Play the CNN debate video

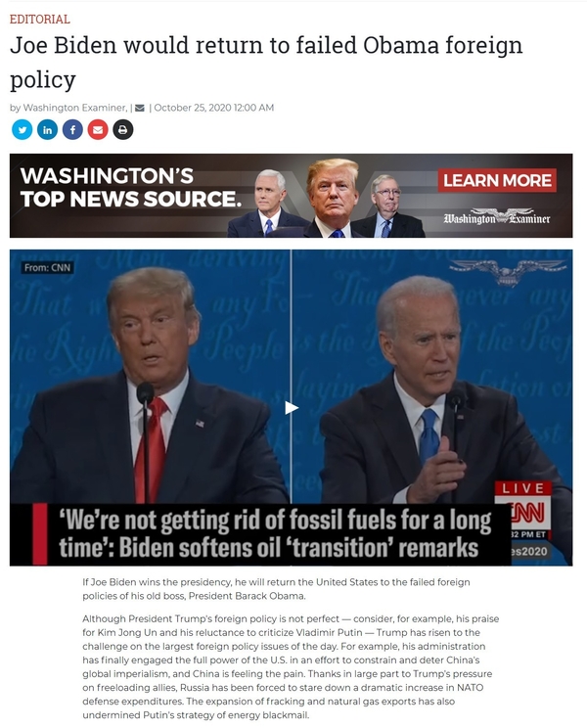click(x=291, y=408)
